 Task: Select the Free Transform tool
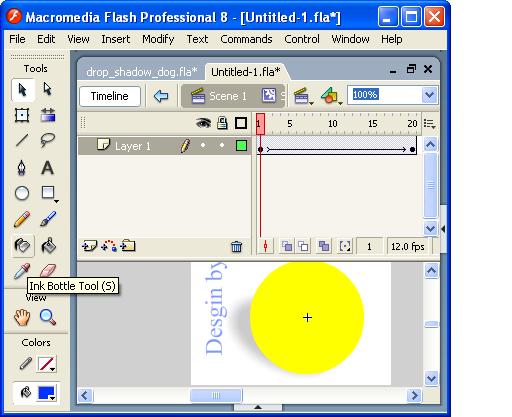[22, 115]
